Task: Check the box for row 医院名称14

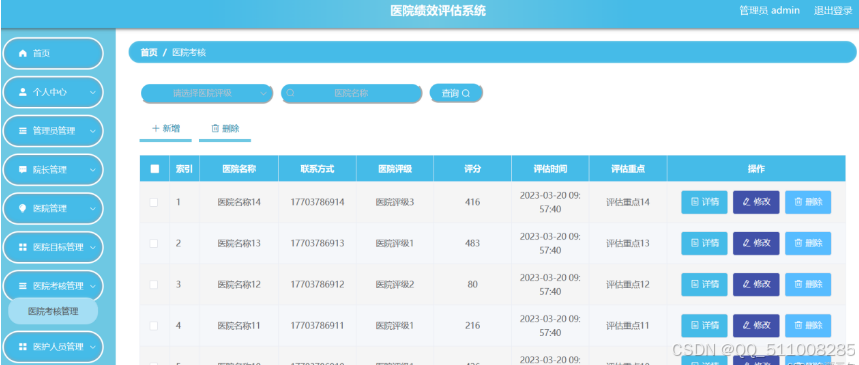Action: 154,202
